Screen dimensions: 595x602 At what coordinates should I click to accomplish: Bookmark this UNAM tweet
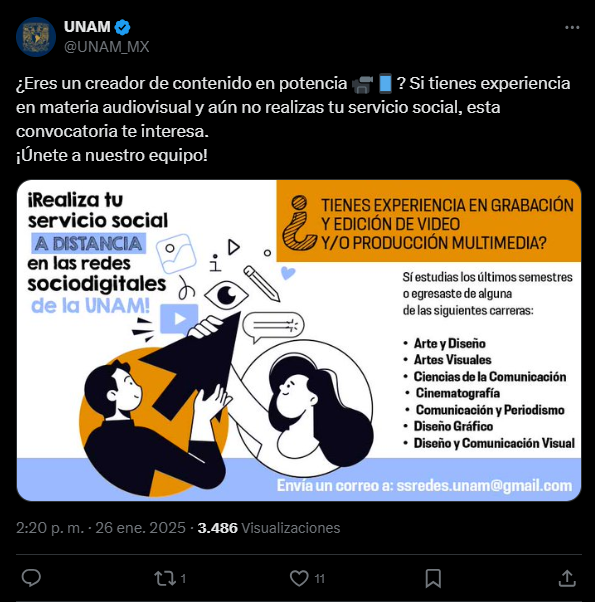tap(433, 578)
